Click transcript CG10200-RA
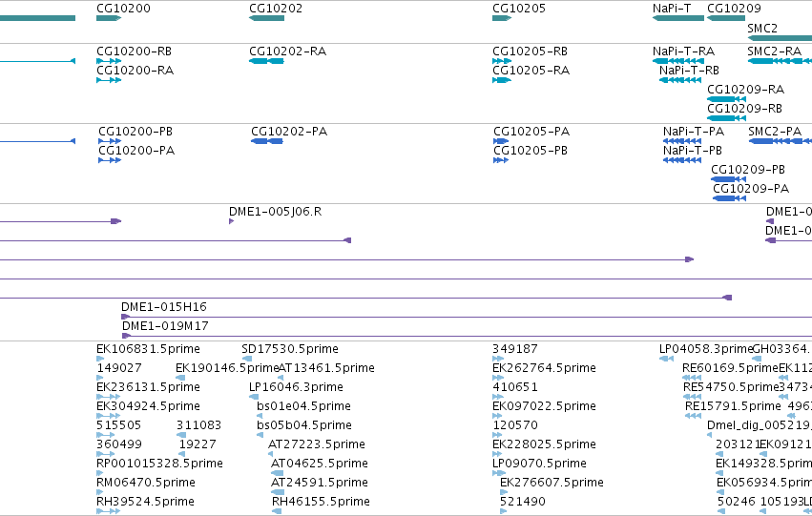 coord(109,80)
